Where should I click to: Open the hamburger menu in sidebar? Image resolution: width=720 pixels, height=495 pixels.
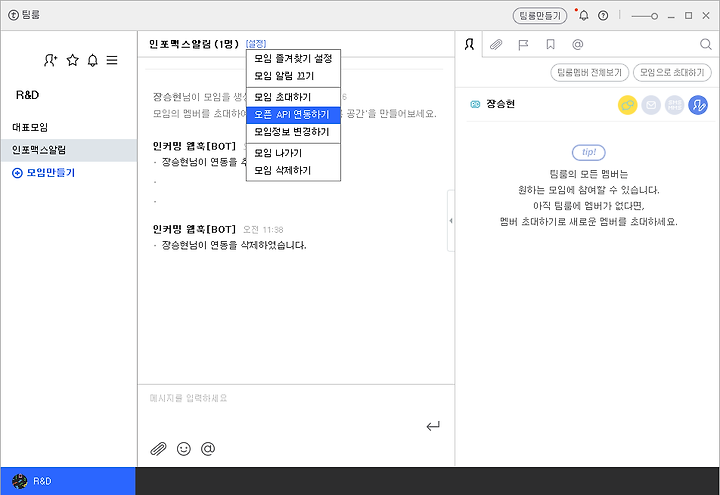pos(112,60)
